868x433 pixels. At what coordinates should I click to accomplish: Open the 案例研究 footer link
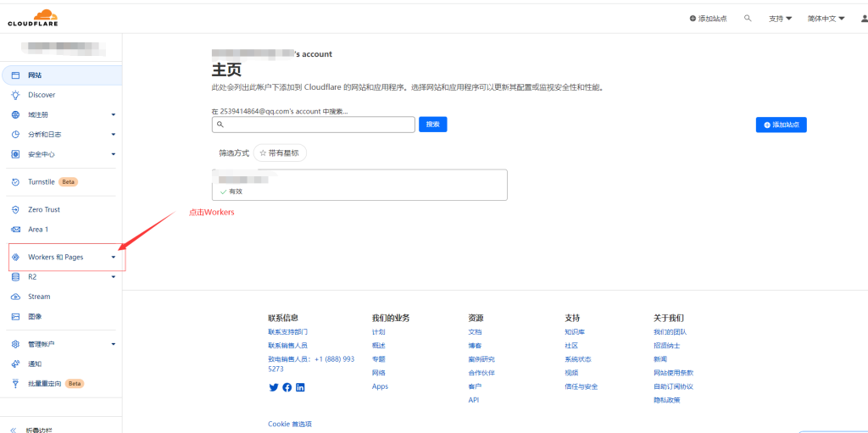tap(481, 359)
